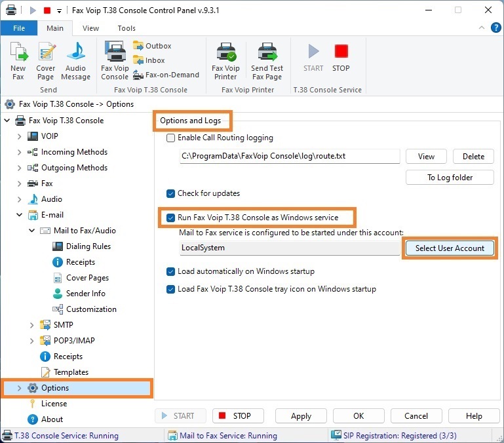
Task: Select License in the tree
Action: coord(54,404)
